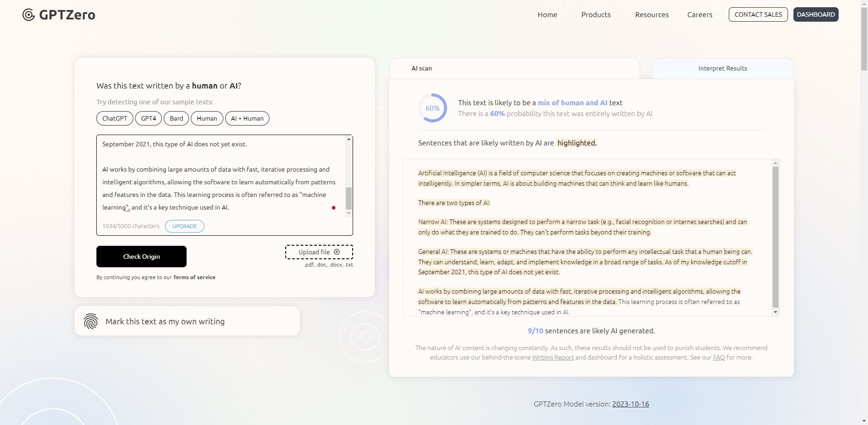Select the Human sample text chip
This screenshot has height=425, width=868.
[207, 118]
